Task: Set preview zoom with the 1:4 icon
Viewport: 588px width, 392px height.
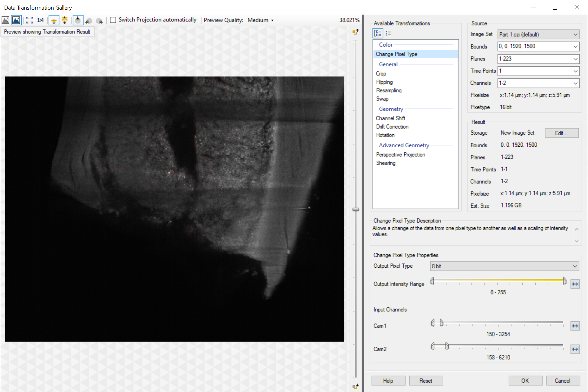Action: point(40,20)
